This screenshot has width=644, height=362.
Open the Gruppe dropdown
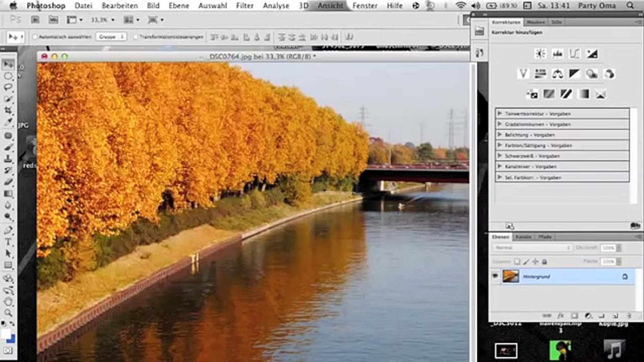[x=111, y=37]
